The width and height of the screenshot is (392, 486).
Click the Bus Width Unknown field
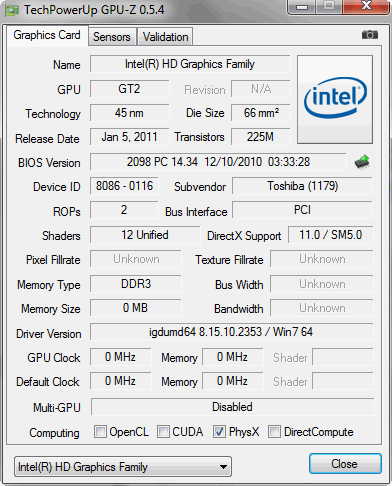(322, 284)
